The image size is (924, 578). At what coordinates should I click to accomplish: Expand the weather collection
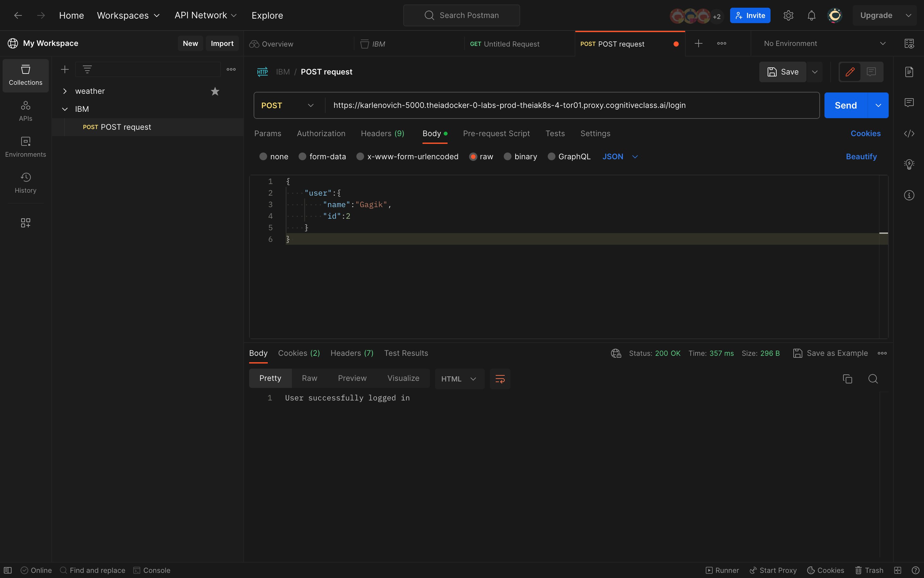[x=65, y=91]
